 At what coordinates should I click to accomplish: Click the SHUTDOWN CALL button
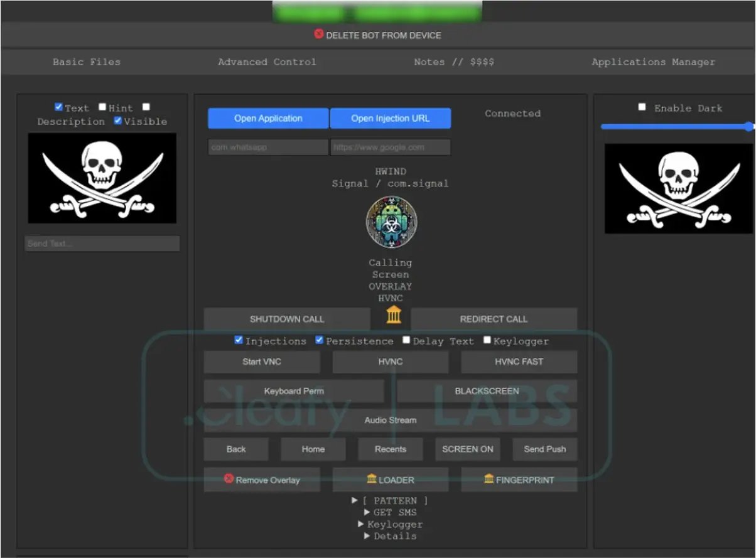[x=287, y=319]
